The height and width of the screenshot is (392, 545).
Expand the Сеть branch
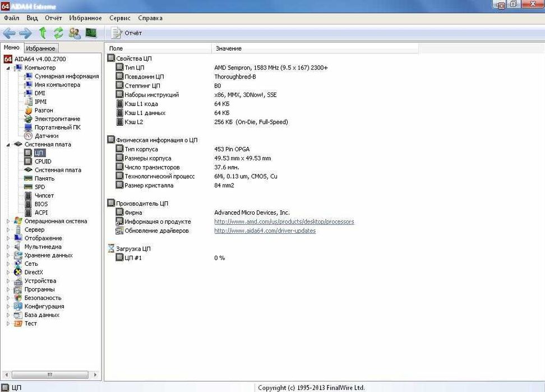click(8, 264)
